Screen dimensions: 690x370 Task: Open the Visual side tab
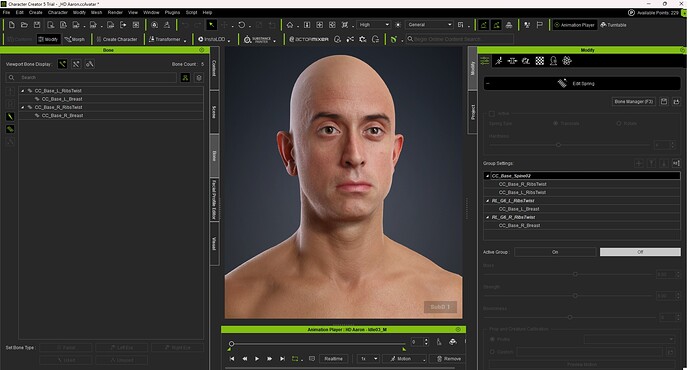coord(214,243)
